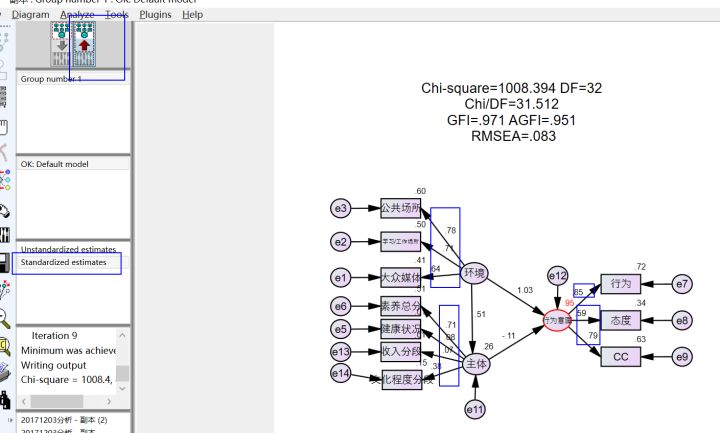Select the 公共场所 observed variable box
720x433 pixels.
[400, 208]
